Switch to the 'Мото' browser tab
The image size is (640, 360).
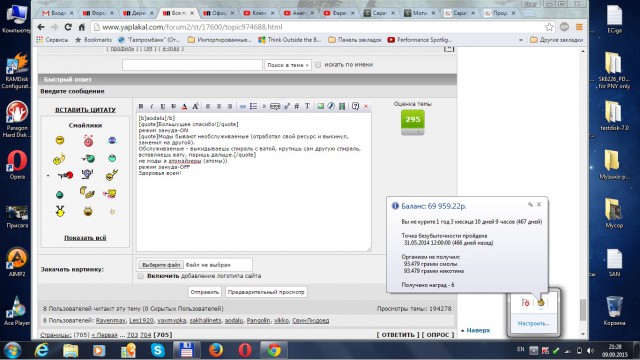click(420, 13)
